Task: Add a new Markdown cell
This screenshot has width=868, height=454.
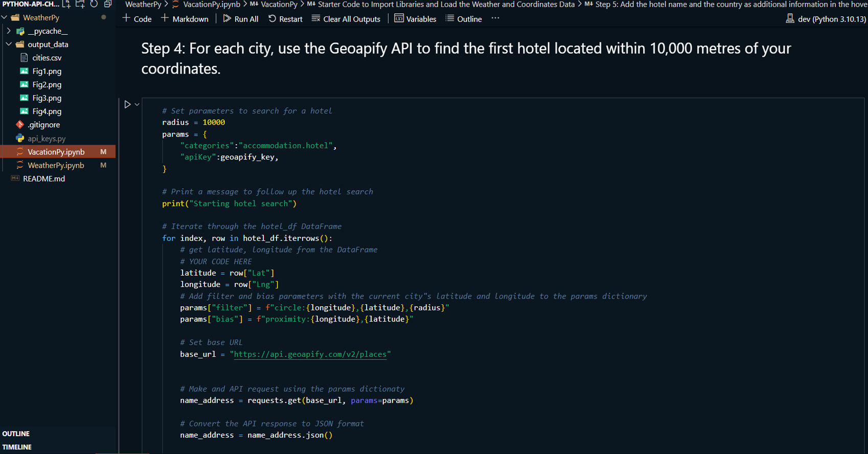Action: [185, 19]
